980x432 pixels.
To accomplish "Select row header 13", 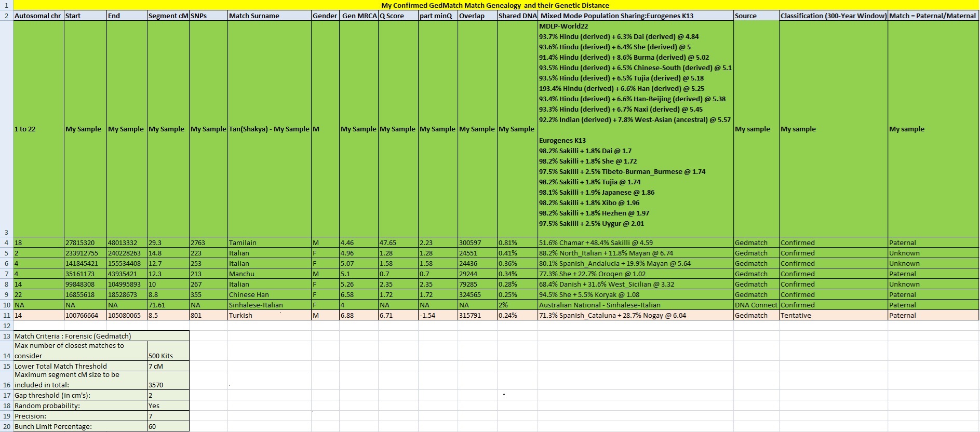I will pyautogui.click(x=6, y=336).
